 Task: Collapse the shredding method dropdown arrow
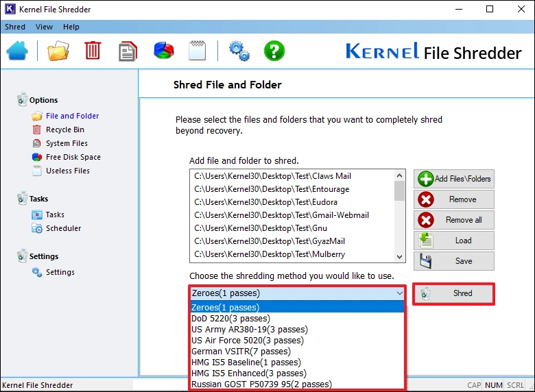coord(399,293)
